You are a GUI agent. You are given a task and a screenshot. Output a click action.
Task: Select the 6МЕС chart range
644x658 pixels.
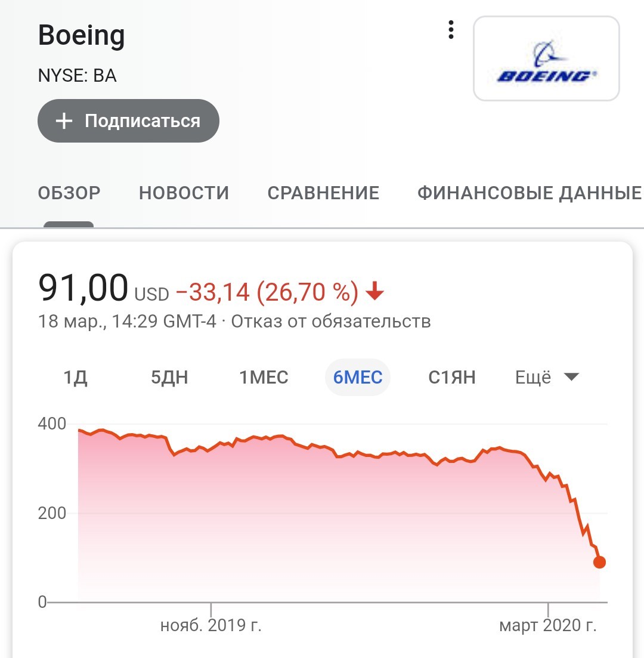tap(358, 377)
